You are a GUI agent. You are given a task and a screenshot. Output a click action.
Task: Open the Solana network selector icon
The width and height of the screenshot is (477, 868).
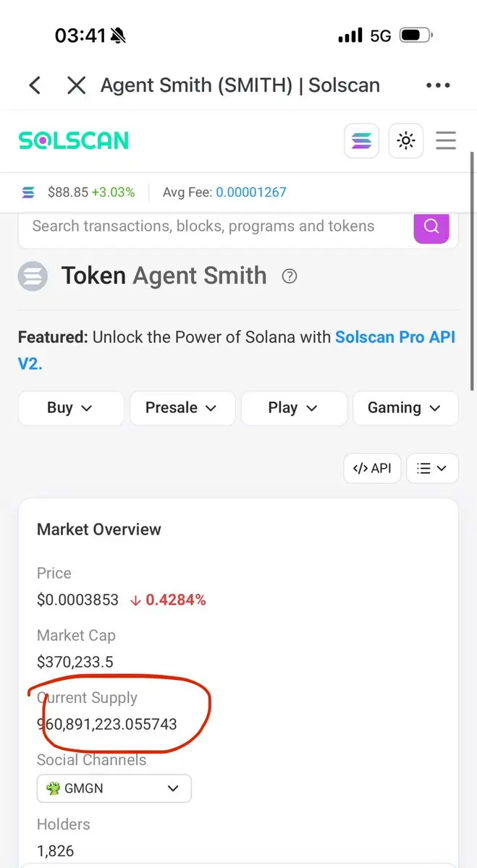362,140
